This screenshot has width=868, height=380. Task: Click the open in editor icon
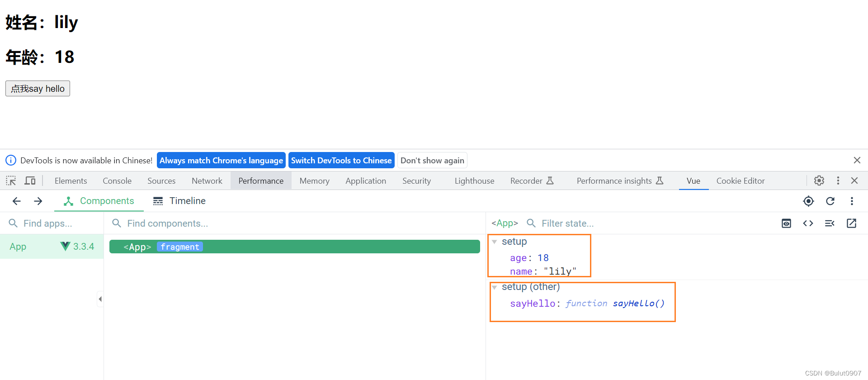point(852,223)
